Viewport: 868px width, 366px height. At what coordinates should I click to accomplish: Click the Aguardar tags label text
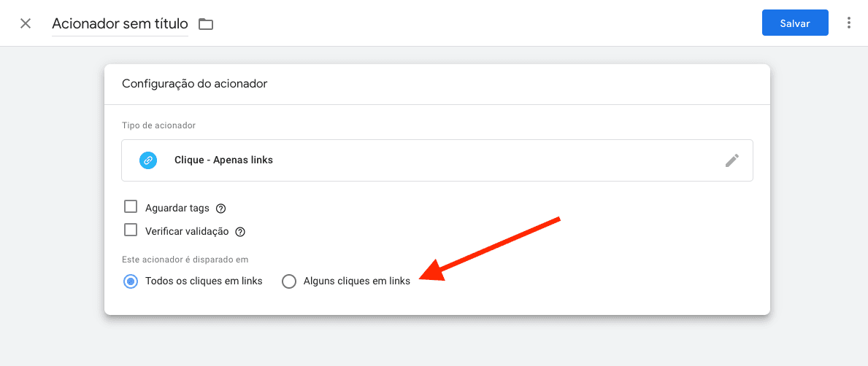[177, 208]
